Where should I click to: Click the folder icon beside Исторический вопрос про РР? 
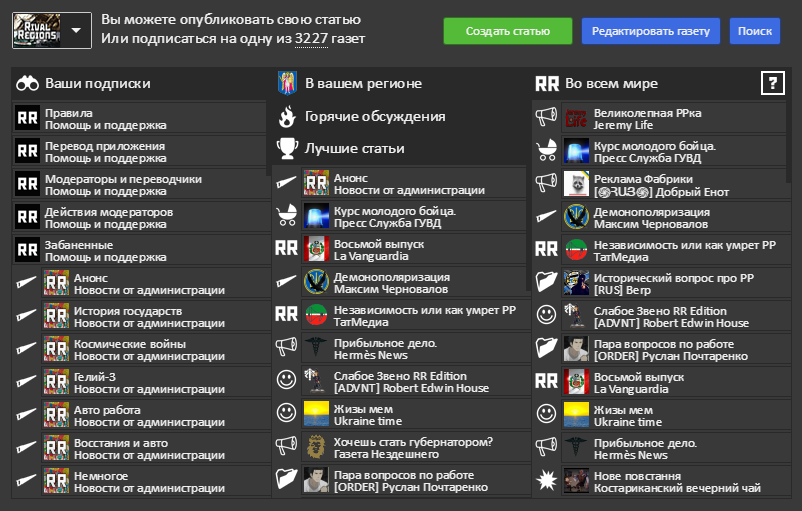(546, 282)
